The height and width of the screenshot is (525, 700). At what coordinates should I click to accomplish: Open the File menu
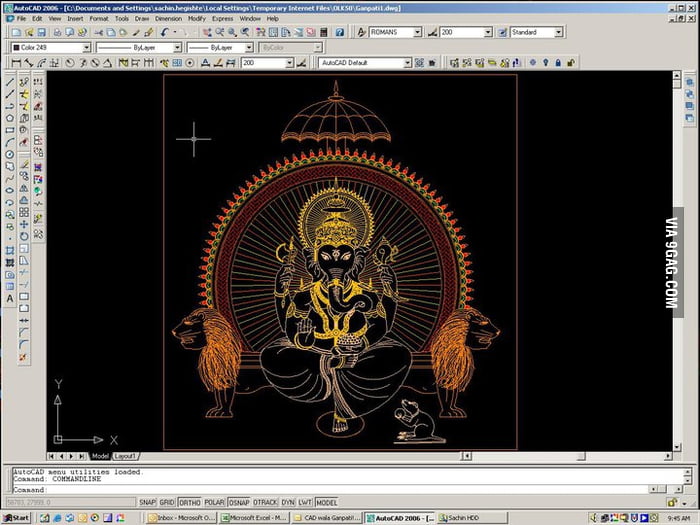21,19
